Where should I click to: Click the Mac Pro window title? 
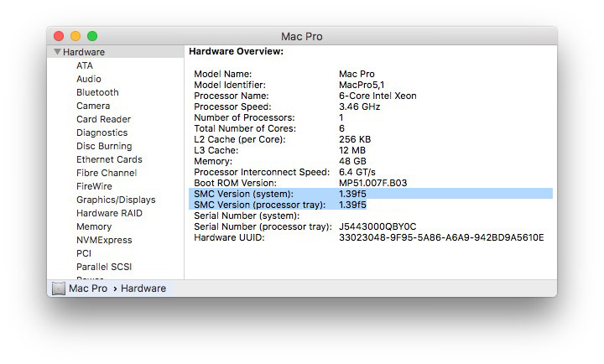pos(302,37)
